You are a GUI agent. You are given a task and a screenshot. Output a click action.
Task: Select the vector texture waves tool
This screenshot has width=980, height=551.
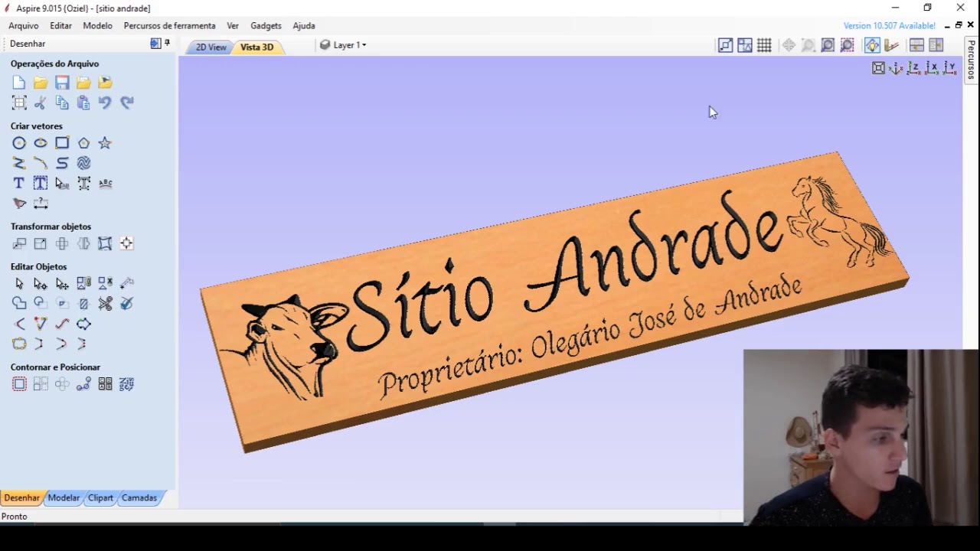[x=83, y=163]
